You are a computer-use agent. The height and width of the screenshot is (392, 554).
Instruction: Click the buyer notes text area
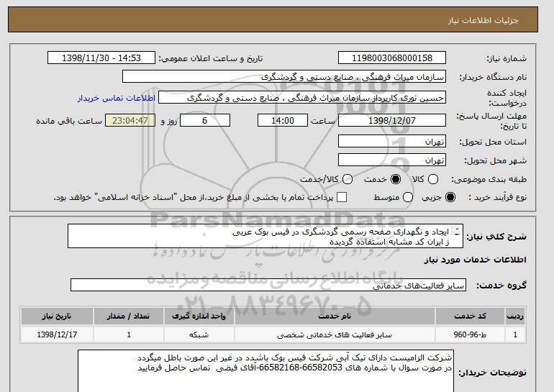click(x=265, y=371)
